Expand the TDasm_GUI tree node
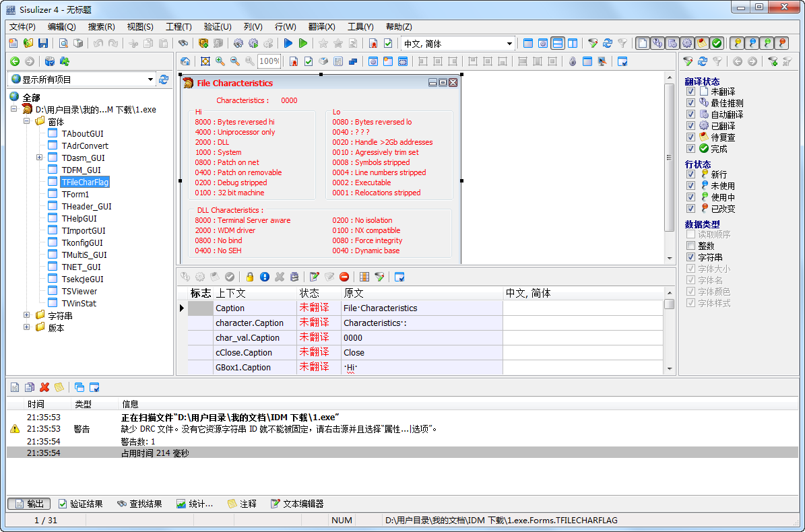 39,158
